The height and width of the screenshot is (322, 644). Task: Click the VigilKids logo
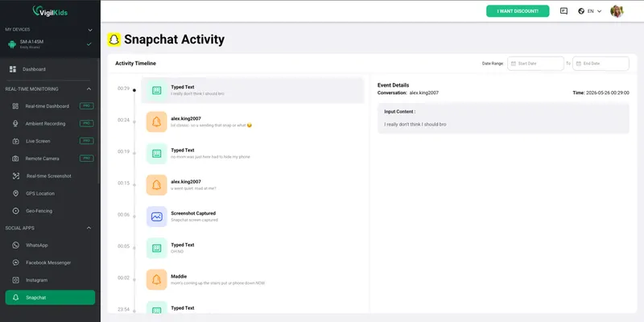(x=50, y=11)
